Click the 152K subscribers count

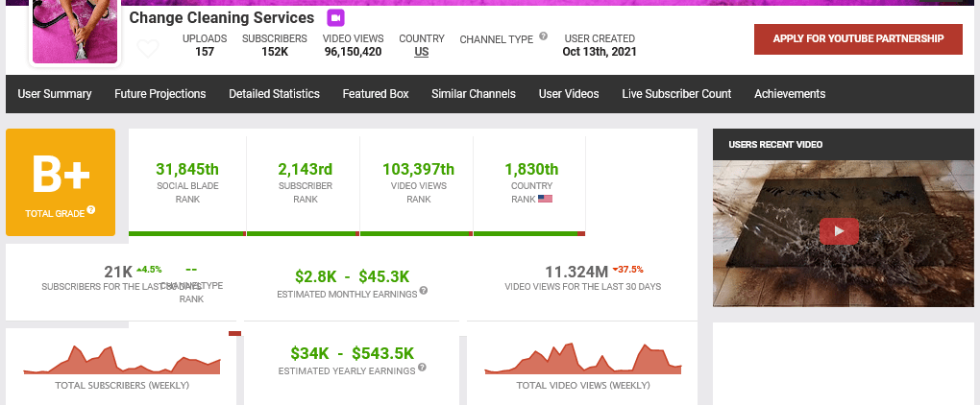pos(275,52)
